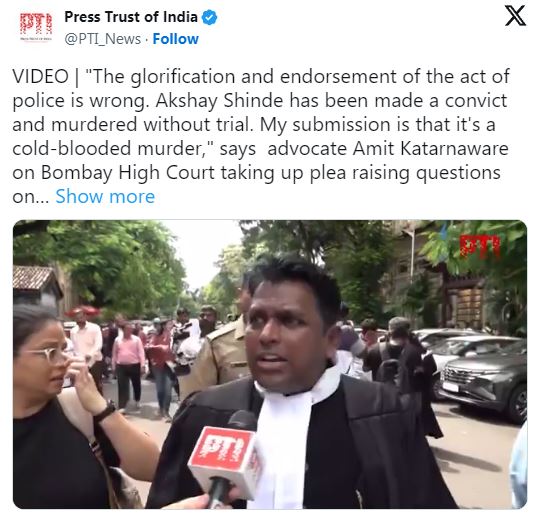Click "Bombay High Court" in the tweet text

(128, 173)
